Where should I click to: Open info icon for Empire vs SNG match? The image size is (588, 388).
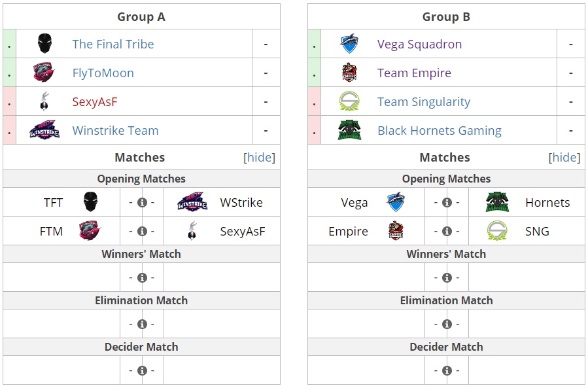pos(447,231)
